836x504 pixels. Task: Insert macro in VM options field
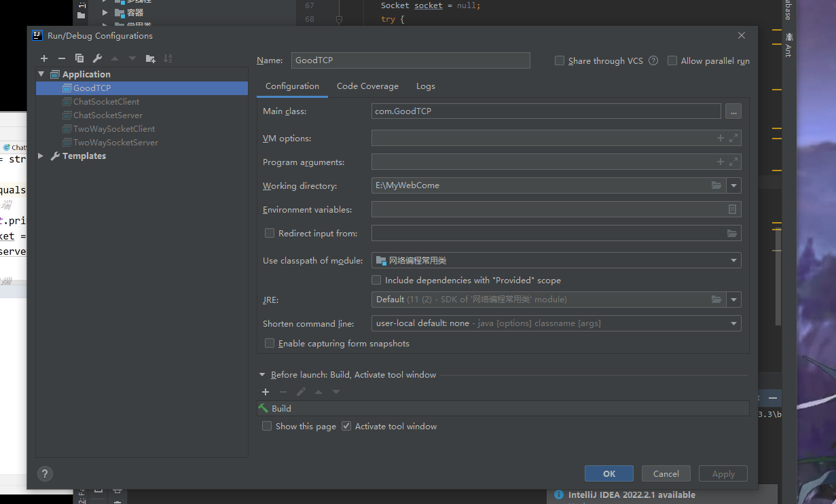pos(721,138)
